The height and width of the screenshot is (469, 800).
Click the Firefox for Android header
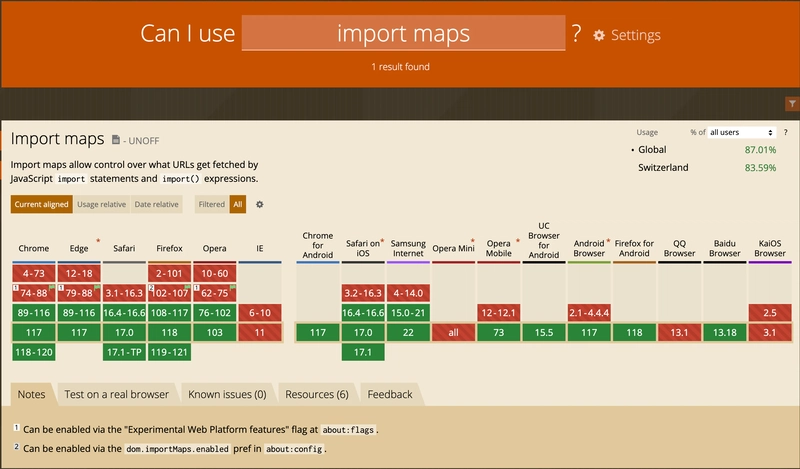[634, 249]
